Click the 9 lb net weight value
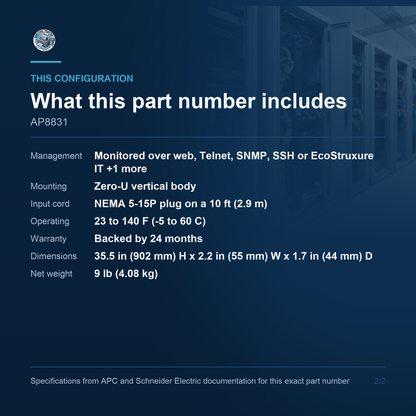416x416 pixels. pos(126,274)
